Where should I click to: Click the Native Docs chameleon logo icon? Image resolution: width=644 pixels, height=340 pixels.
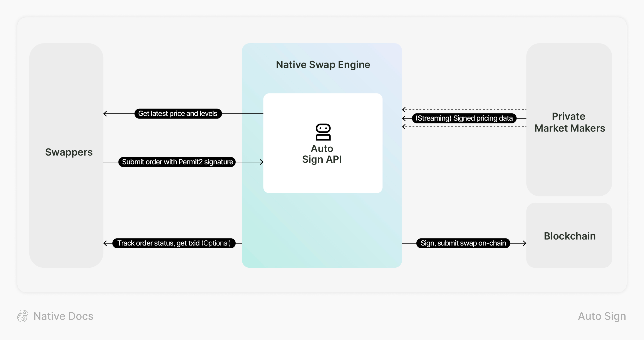point(22,316)
